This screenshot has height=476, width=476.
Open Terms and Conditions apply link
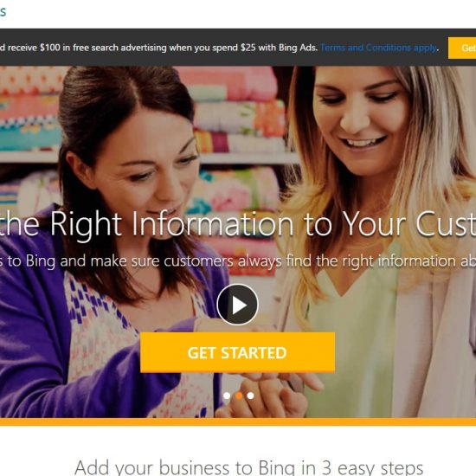[x=378, y=48]
